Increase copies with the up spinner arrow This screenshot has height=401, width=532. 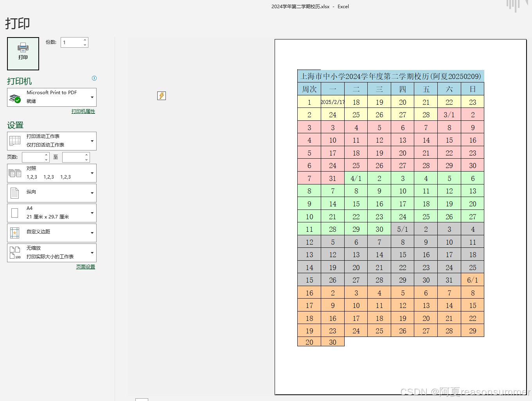click(x=85, y=40)
